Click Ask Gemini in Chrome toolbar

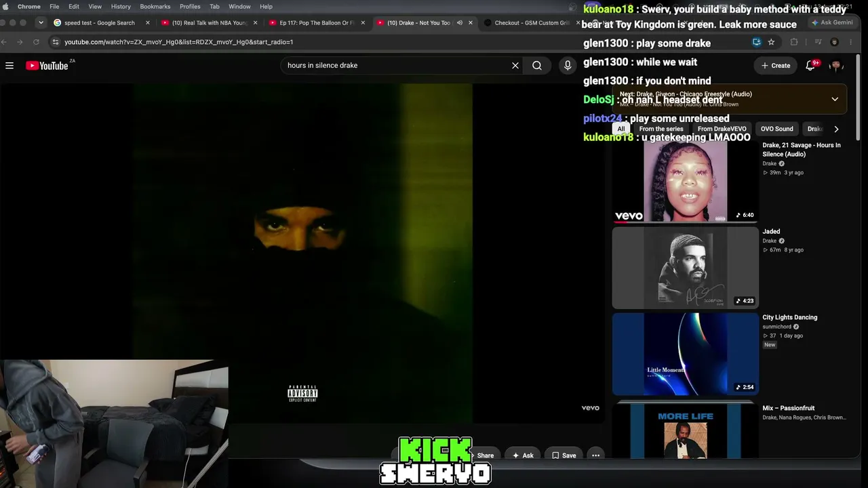[832, 22]
